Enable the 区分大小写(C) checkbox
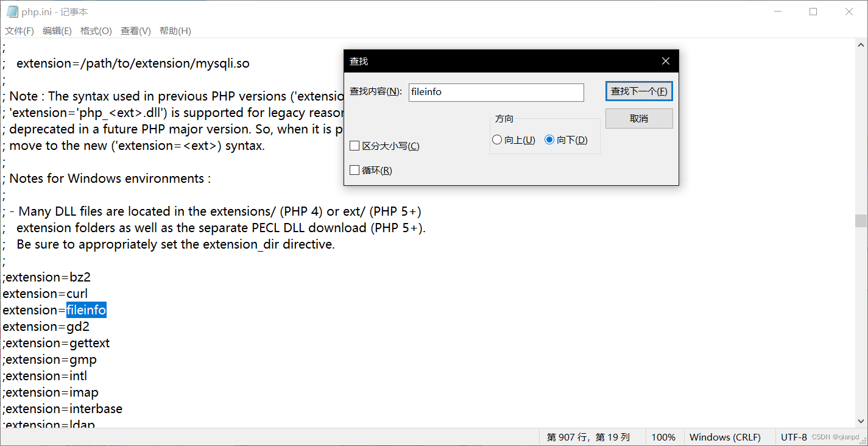The image size is (868, 446). click(x=355, y=146)
